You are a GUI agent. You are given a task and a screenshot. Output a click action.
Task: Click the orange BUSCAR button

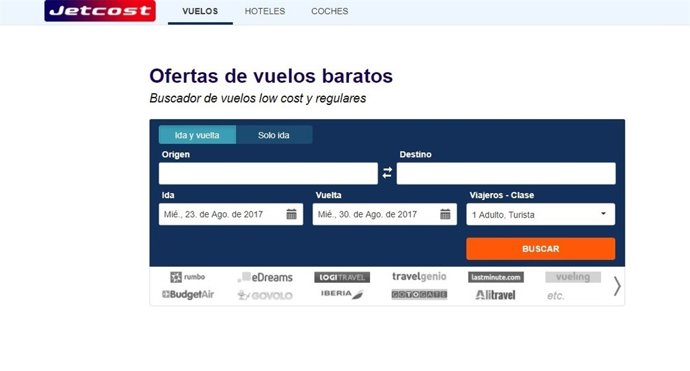pyautogui.click(x=540, y=249)
